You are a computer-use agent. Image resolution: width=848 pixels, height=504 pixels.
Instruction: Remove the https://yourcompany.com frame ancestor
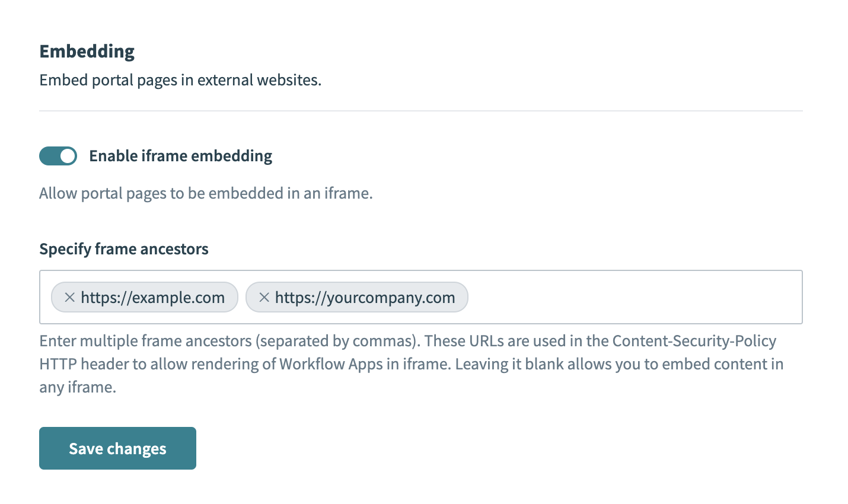click(x=264, y=297)
